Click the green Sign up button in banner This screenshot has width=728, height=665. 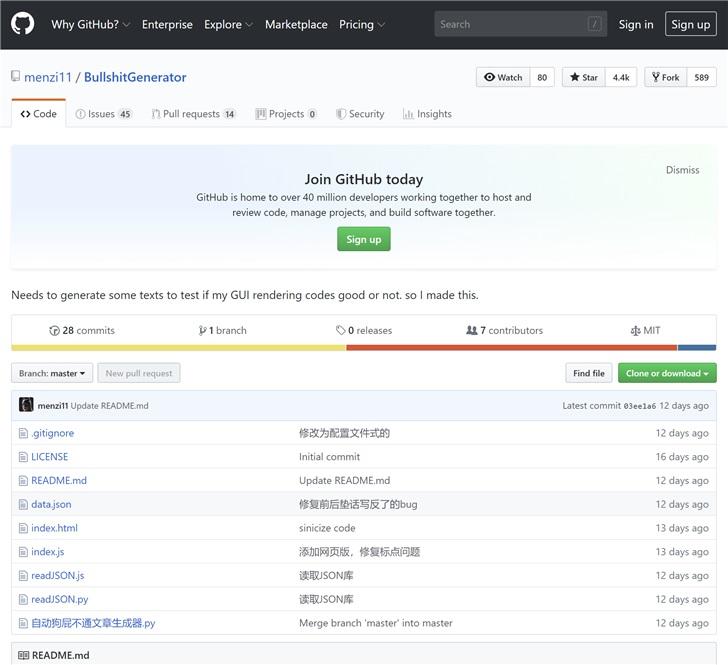(x=364, y=239)
